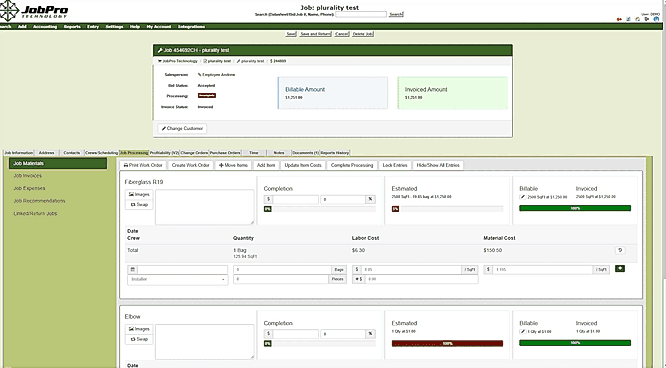Switch to Crews/Scheduling tab

(x=102, y=153)
